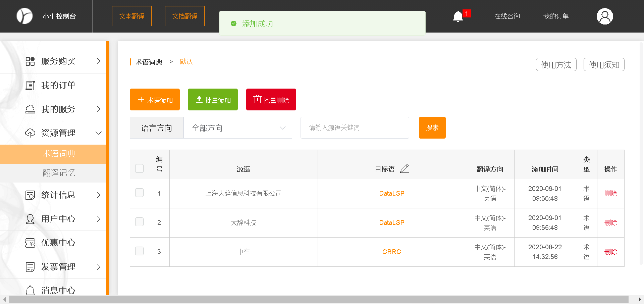Click the 默认 breadcrumb link
This screenshot has height=304, width=644.
pos(186,62)
